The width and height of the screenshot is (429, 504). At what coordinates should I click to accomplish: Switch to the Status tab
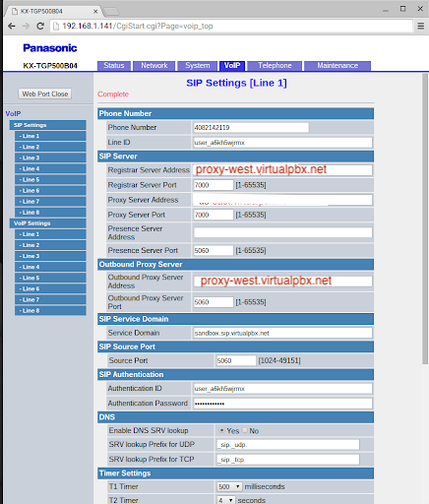[114, 66]
